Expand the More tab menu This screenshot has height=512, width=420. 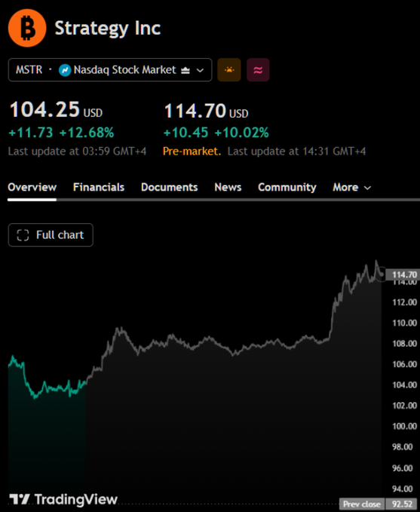click(x=351, y=188)
